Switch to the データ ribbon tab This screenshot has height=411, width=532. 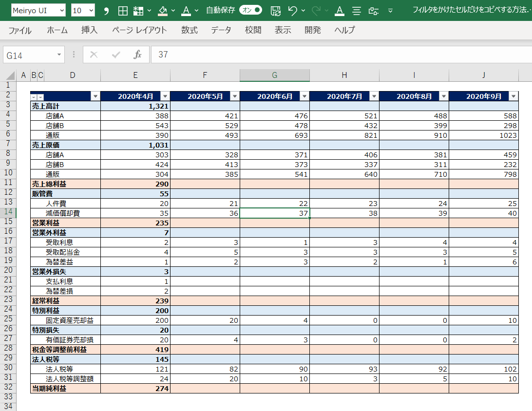pos(221,30)
